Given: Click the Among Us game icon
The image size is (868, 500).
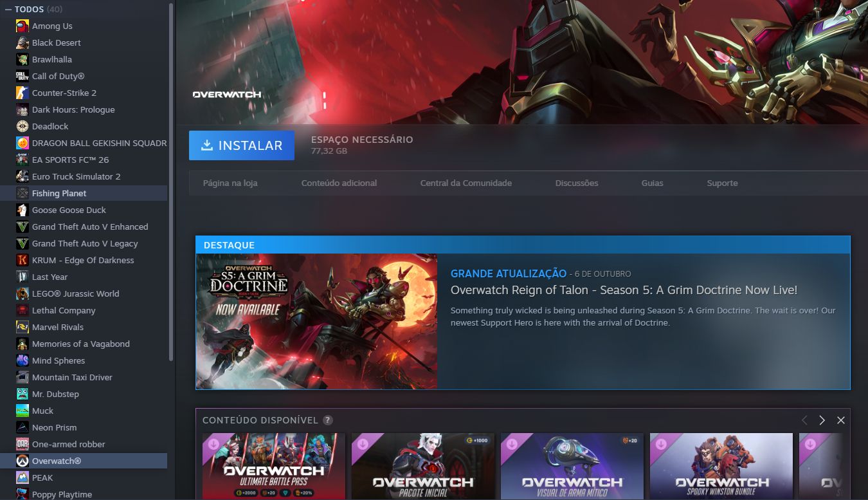Looking at the screenshot, I should click(x=23, y=26).
